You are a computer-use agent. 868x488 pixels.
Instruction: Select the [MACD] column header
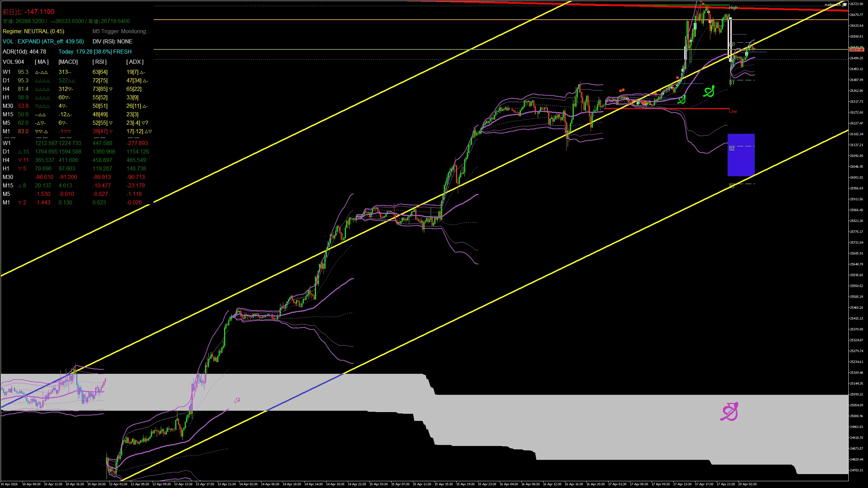point(68,62)
